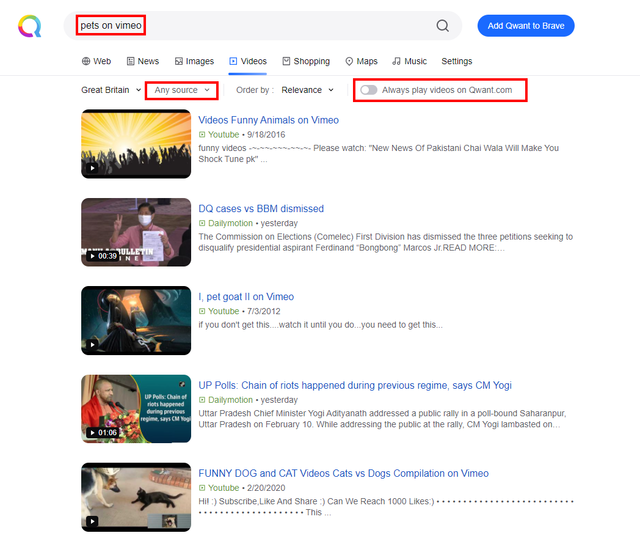This screenshot has height=544, width=640.
Task: Click description about Uttar Pradesh Chief Minister
Action: coord(382,419)
